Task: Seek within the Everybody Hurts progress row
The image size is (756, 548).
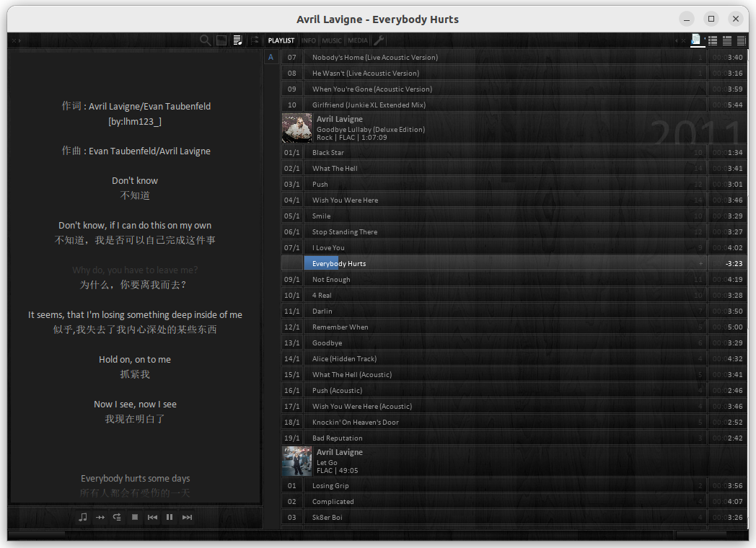Action: tap(505, 264)
